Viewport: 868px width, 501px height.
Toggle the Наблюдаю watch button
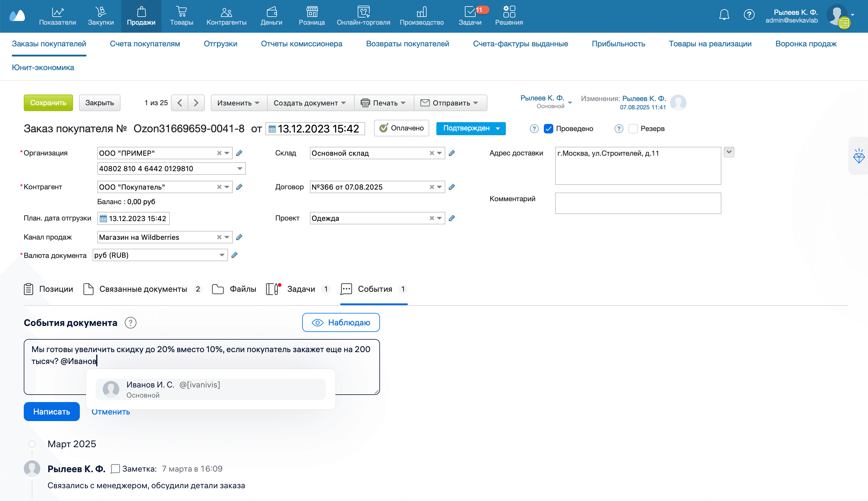pyautogui.click(x=341, y=322)
